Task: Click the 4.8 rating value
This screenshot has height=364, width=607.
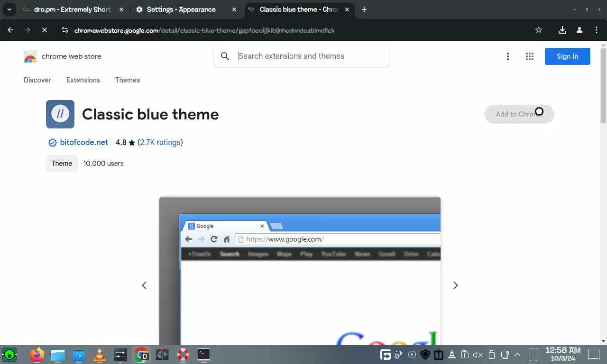Action: [121, 142]
